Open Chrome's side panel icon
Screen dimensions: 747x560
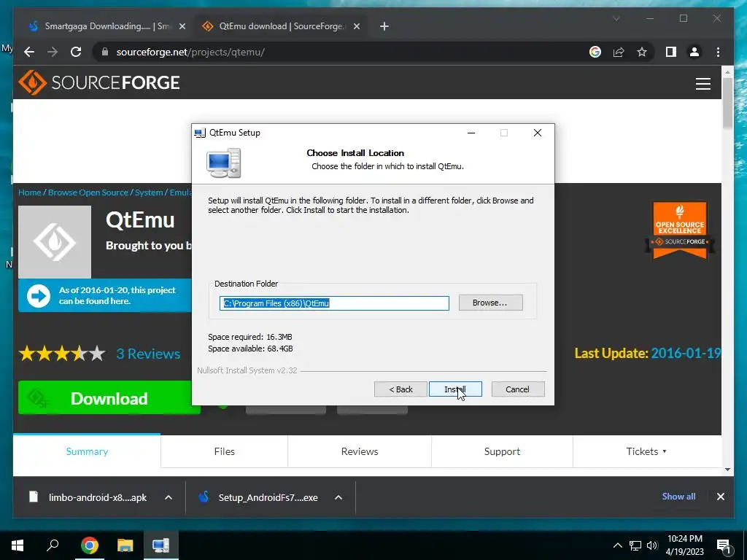671,52
